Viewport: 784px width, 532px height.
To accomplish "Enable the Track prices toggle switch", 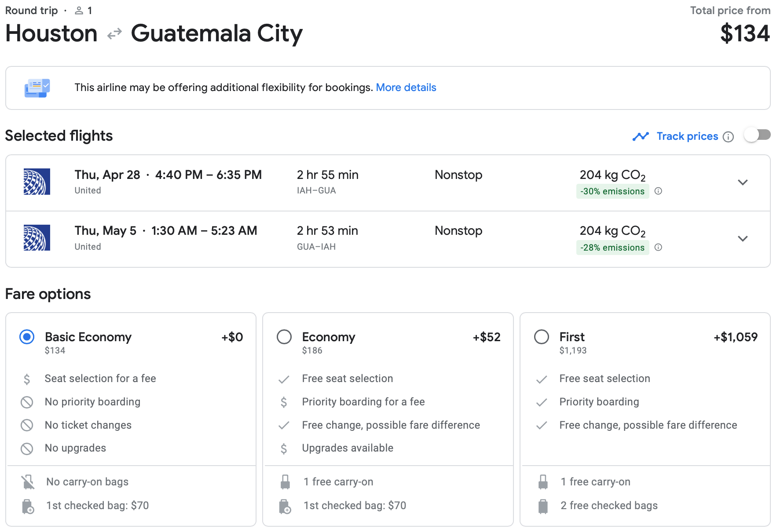I will click(757, 135).
